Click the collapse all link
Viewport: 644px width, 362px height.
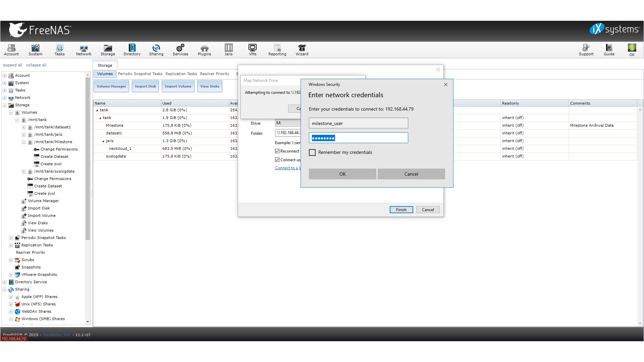(36, 65)
